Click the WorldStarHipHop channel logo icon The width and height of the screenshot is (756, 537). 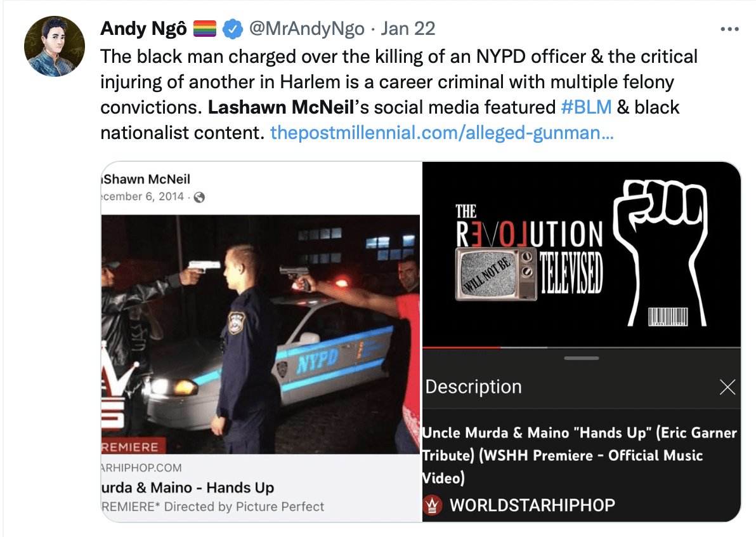(432, 505)
